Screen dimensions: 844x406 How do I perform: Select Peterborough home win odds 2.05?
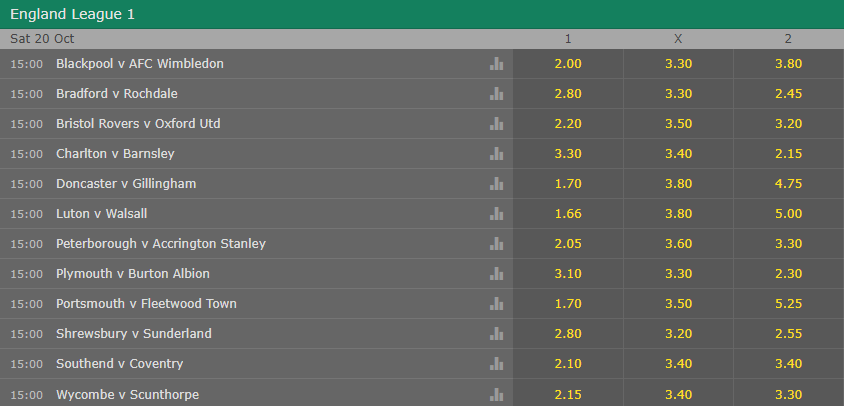coord(568,243)
